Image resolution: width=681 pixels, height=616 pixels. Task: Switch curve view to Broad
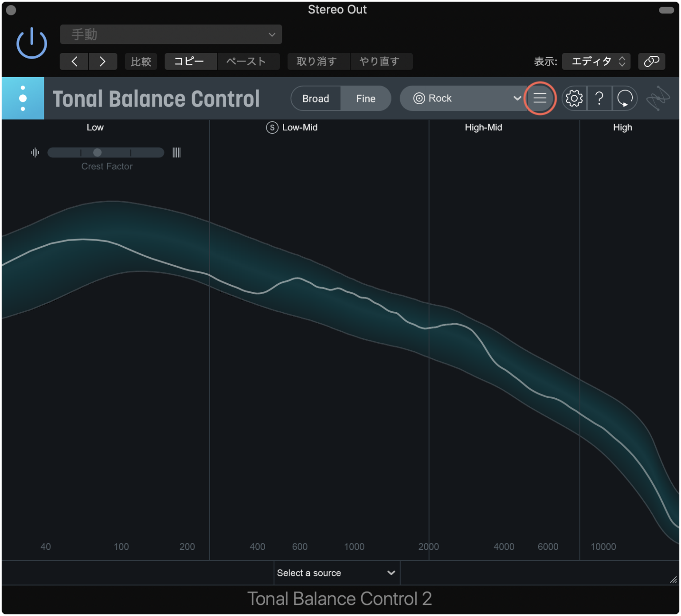click(316, 98)
